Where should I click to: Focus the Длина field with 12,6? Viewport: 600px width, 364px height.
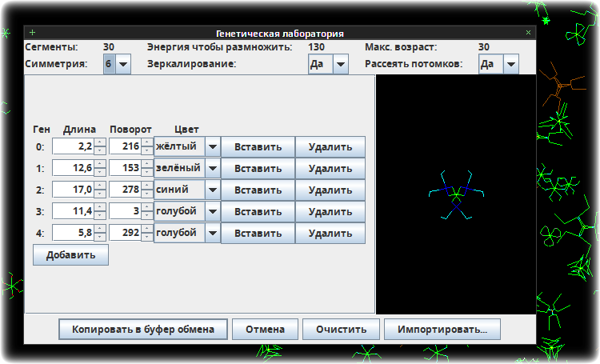73,168
